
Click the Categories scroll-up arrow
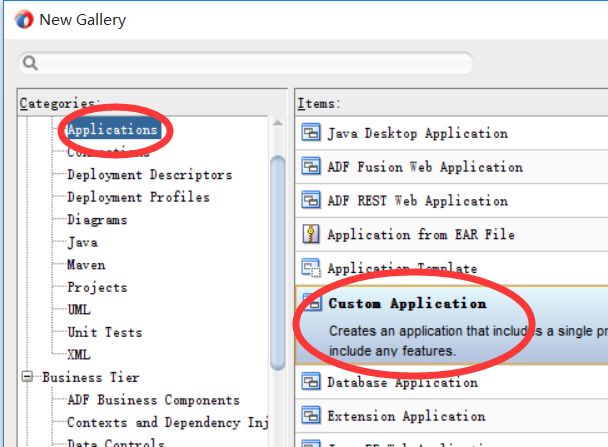[x=277, y=123]
